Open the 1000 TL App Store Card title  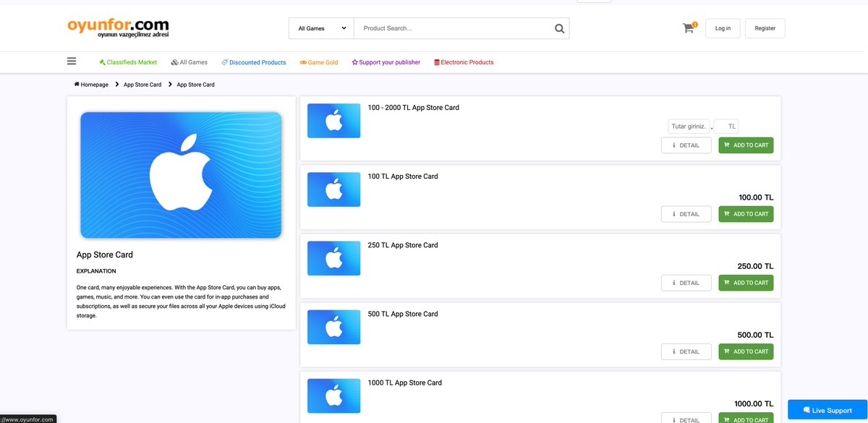pos(404,383)
